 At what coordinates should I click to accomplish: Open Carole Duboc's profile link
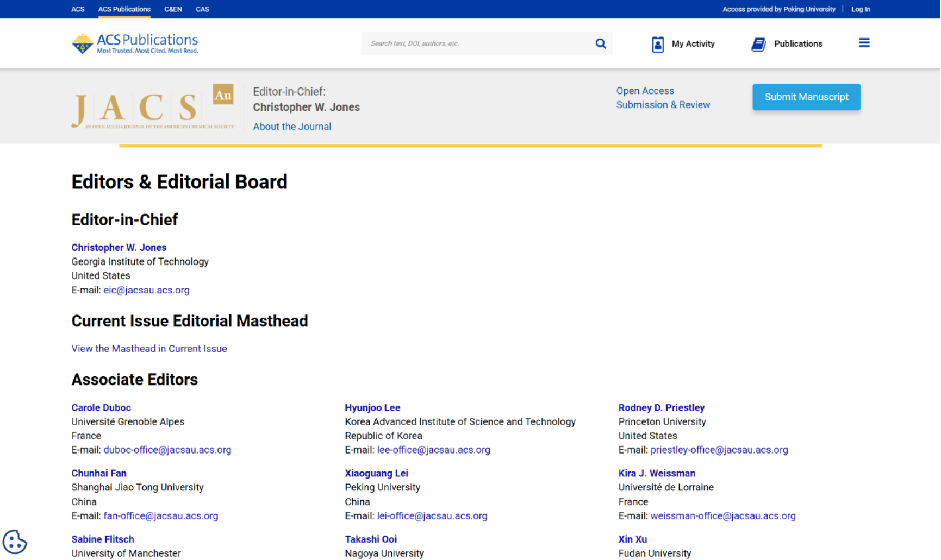tap(101, 407)
